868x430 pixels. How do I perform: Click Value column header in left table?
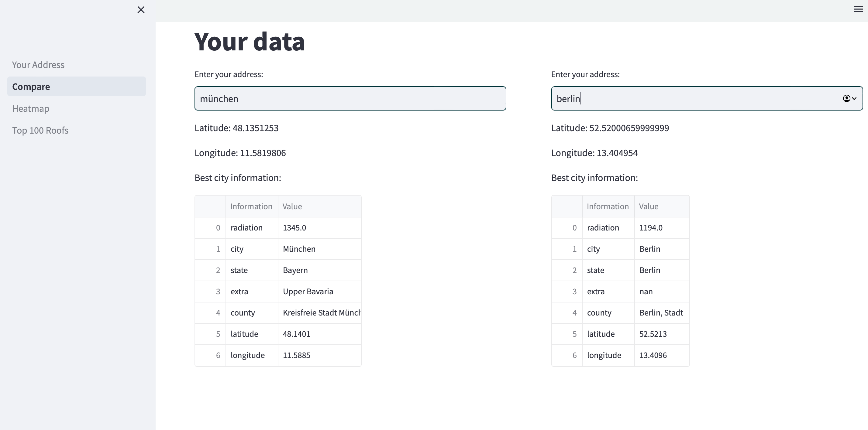coord(319,206)
